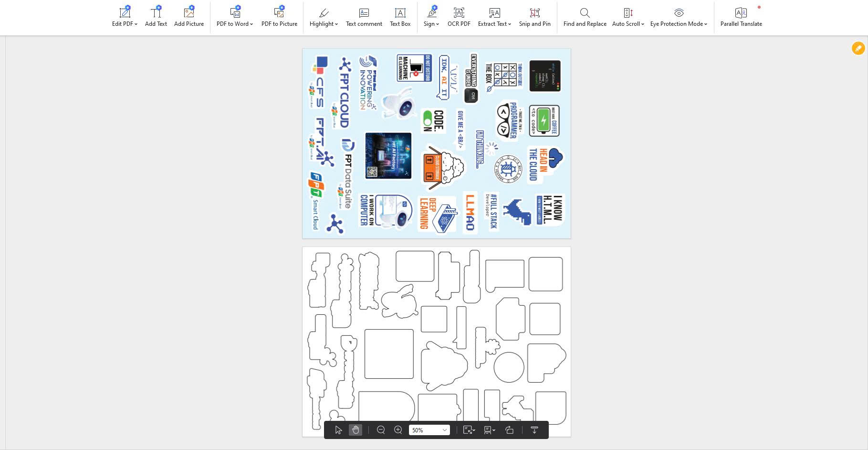Expand the Extract Text dropdown arrow

pyautogui.click(x=510, y=24)
